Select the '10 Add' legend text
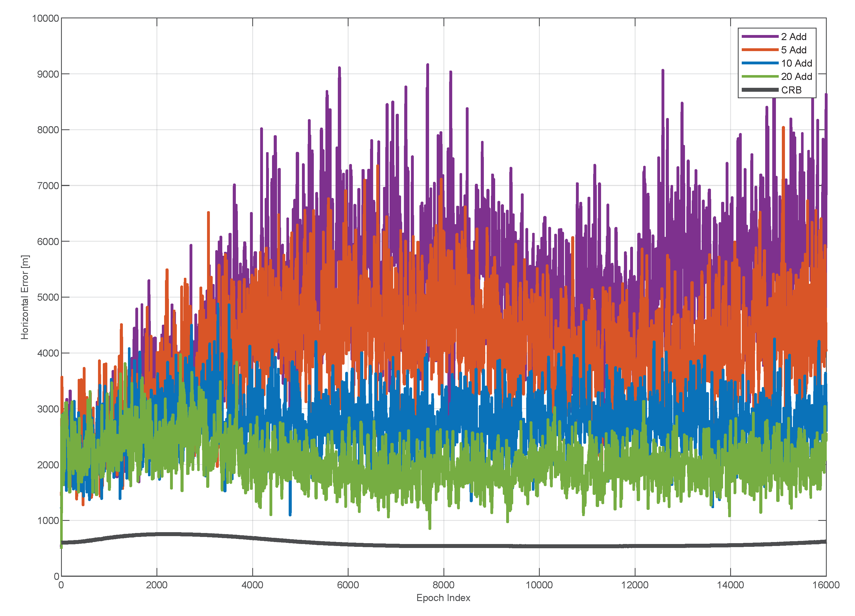 coord(796,63)
